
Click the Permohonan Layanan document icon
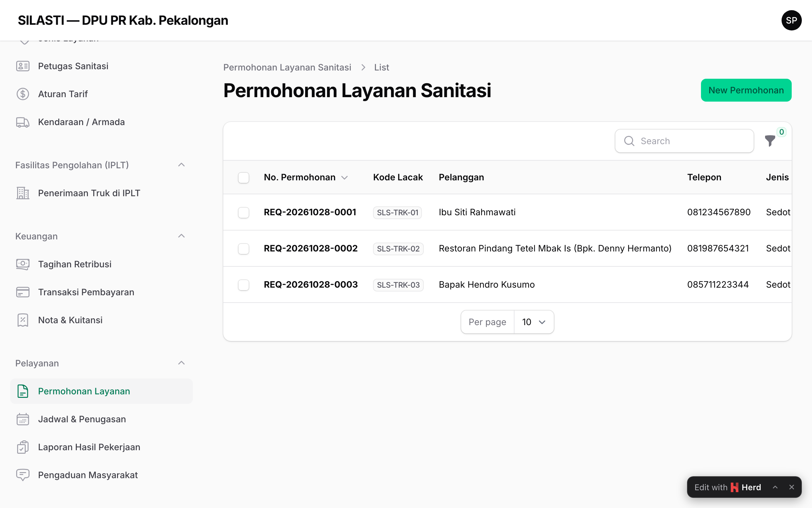click(23, 391)
